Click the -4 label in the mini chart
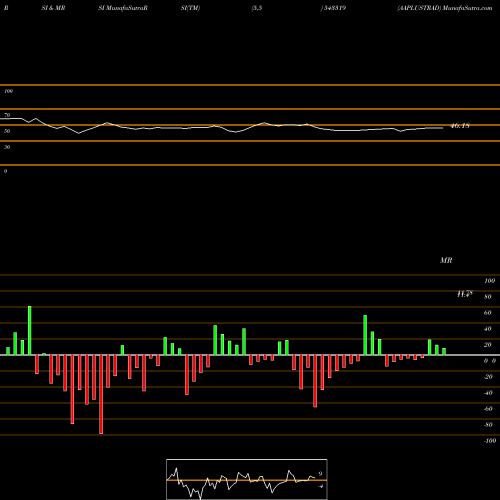Viewport: 500px width, 500px height. pos(320,486)
